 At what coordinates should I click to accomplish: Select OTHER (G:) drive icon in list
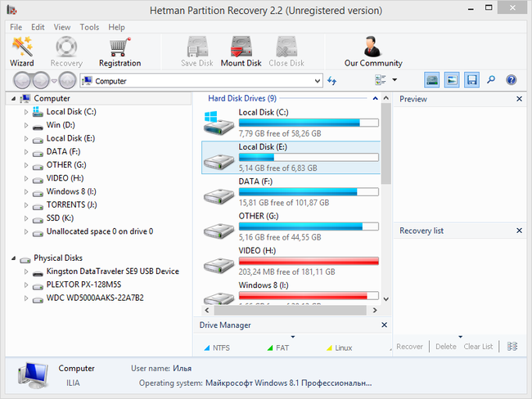point(219,231)
